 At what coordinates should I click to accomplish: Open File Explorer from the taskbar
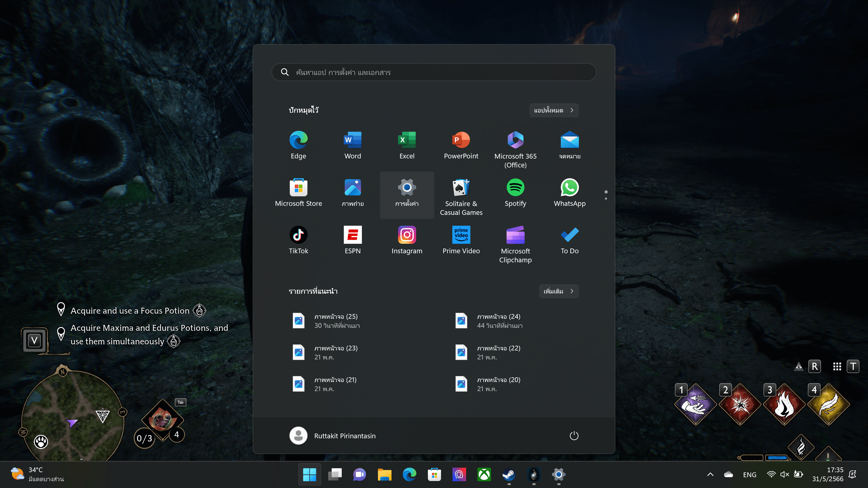(x=384, y=474)
